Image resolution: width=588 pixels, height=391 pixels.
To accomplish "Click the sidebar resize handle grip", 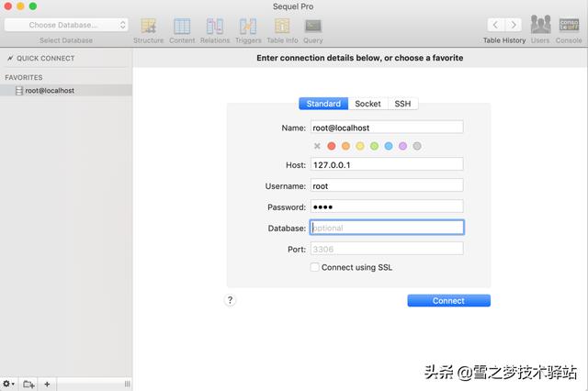I will (x=128, y=384).
